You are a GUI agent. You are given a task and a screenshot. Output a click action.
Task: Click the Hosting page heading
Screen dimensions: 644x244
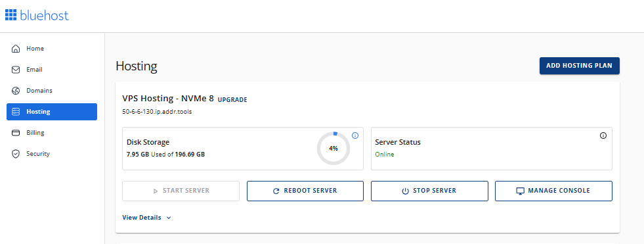point(137,66)
